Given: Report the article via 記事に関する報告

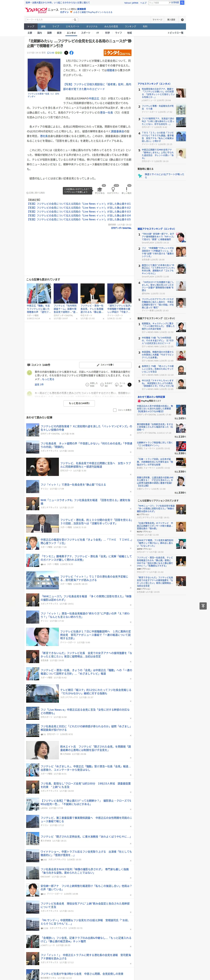Looking at the screenshot, I should (35, 193).
